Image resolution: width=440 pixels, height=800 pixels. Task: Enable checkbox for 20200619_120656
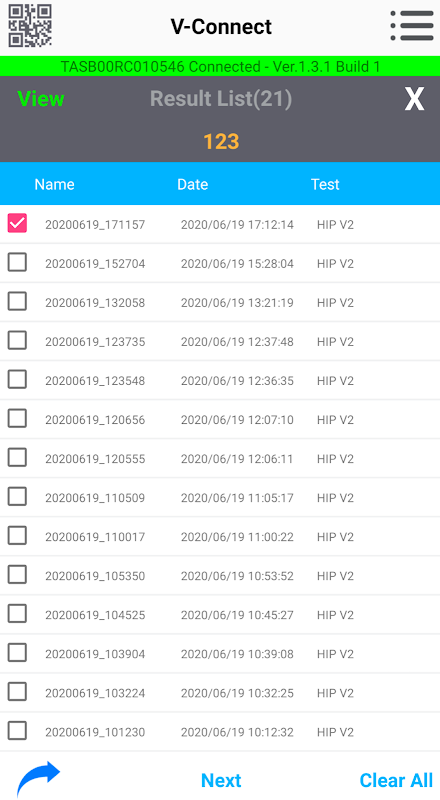point(17,419)
